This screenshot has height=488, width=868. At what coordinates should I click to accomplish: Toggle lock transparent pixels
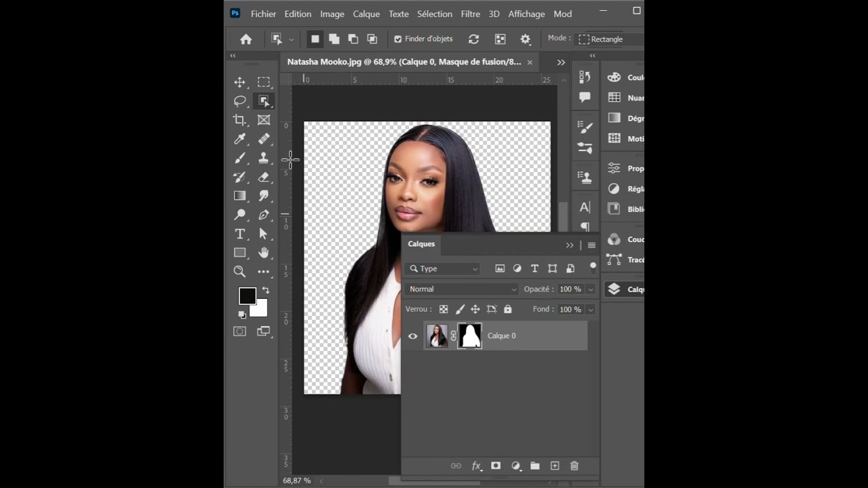click(x=443, y=309)
